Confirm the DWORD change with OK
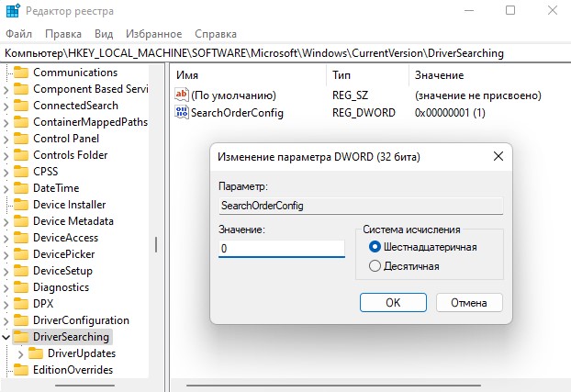 (393, 302)
